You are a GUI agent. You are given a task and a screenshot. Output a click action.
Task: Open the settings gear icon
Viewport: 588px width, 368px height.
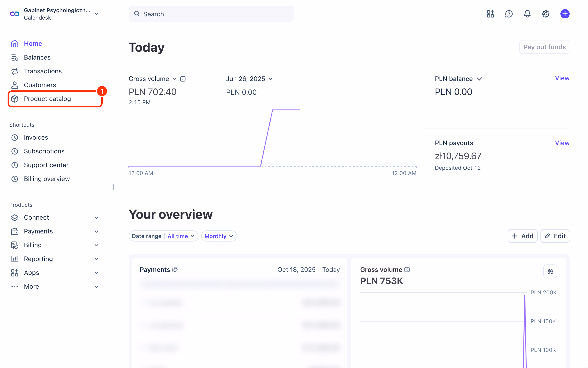(546, 14)
